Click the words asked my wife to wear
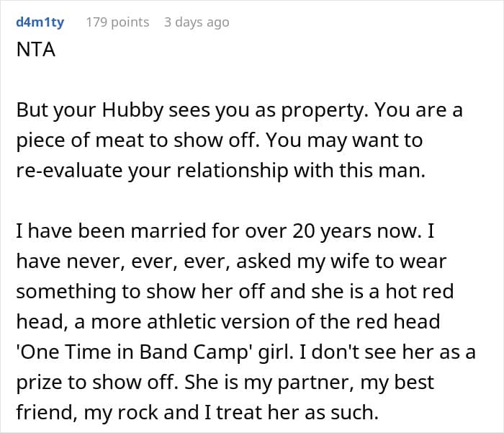The height and width of the screenshot is (433, 504). pos(341,262)
